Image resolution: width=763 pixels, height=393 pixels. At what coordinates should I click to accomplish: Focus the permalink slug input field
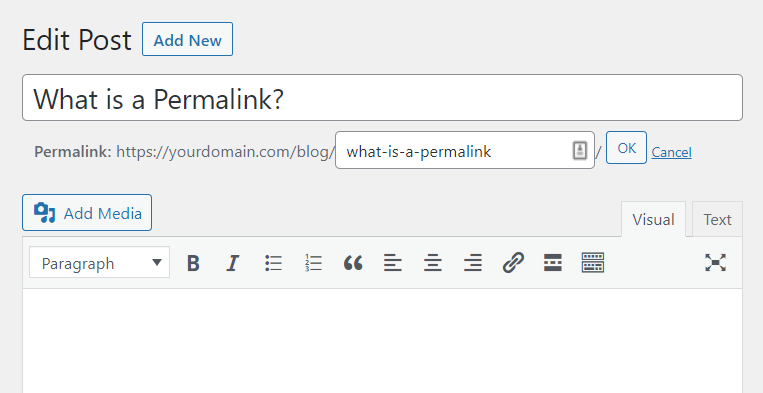[x=465, y=150]
